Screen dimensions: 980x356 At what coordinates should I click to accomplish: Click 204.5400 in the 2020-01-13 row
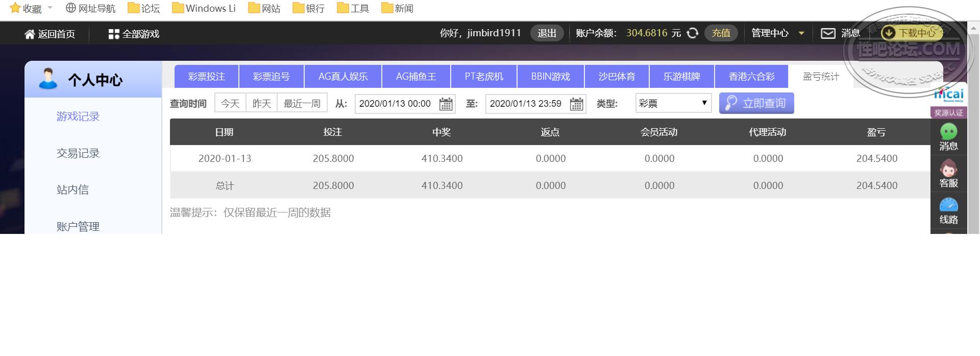877,158
